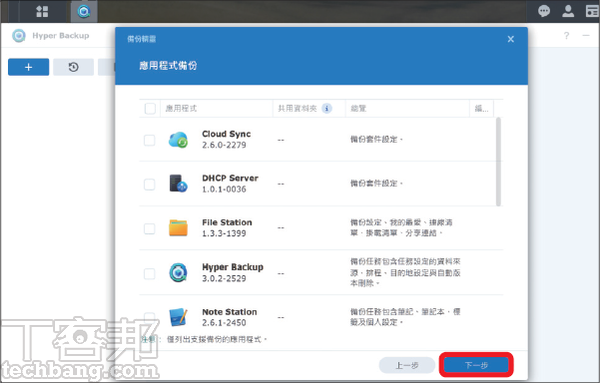Click the 下一步 next button

(x=476, y=365)
